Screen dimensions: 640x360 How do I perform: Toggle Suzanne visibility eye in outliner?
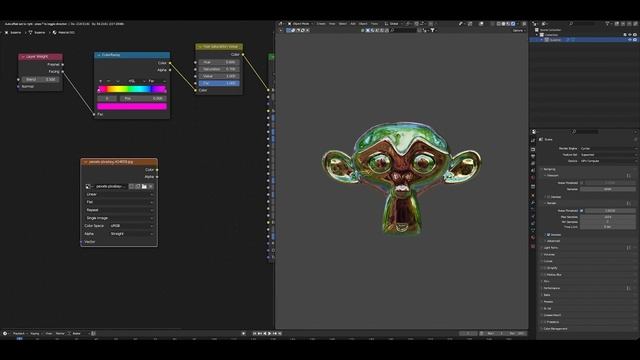630,40
